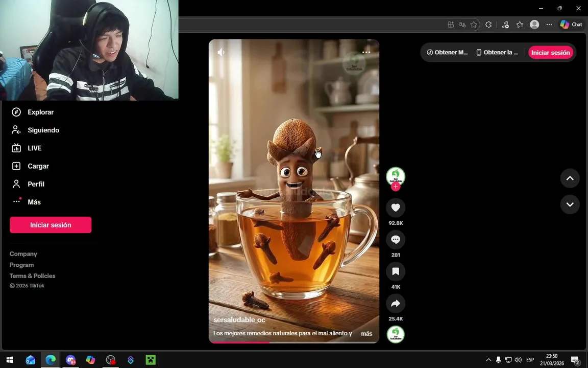Seek on the video progress bar
588x368 pixels.
point(294,342)
